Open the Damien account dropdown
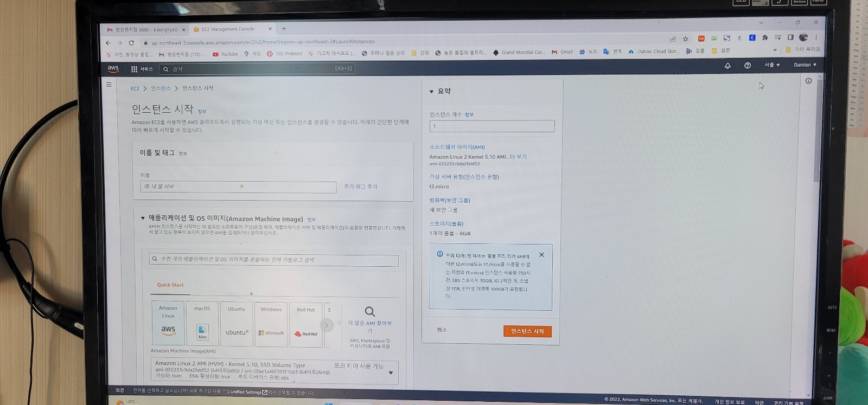This screenshot has height=405, width=868. 805,65
